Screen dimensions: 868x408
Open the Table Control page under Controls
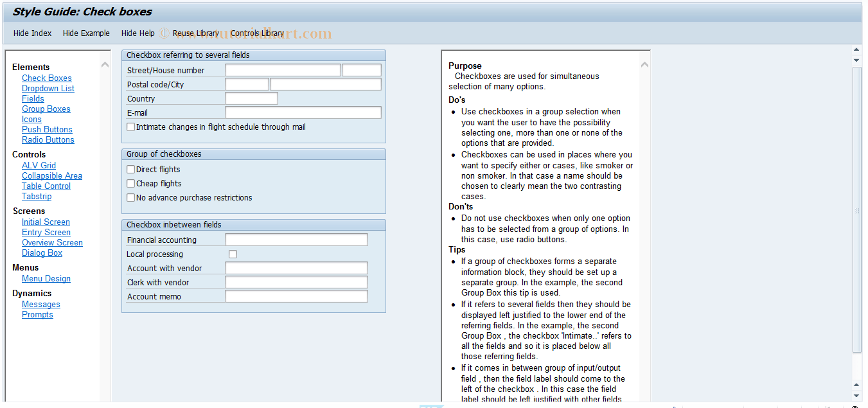46,186
